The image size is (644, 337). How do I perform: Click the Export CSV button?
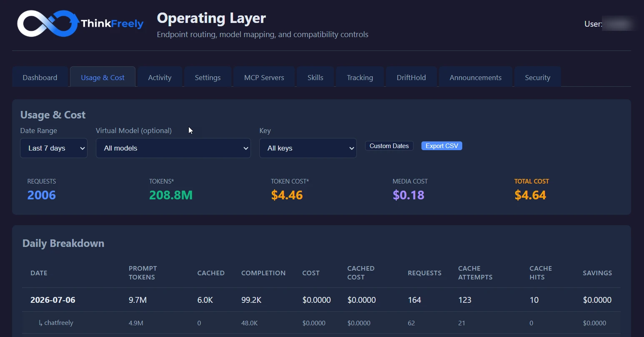(442, 146)
